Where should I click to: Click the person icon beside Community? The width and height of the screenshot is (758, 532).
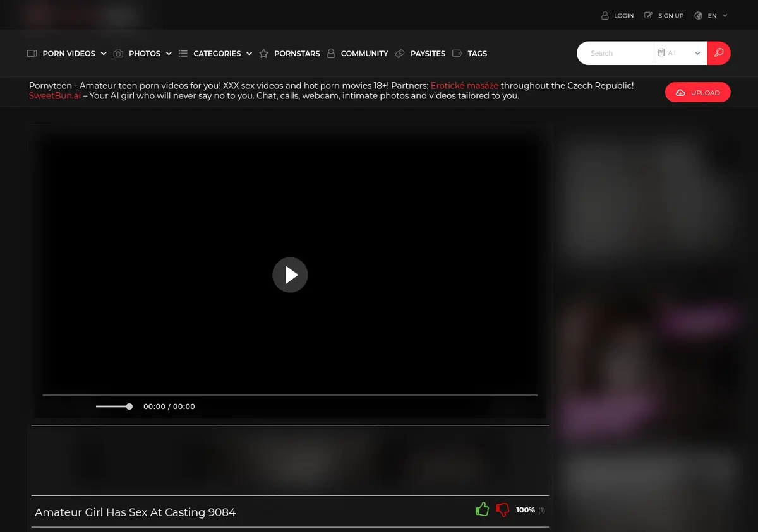(331, 54)
